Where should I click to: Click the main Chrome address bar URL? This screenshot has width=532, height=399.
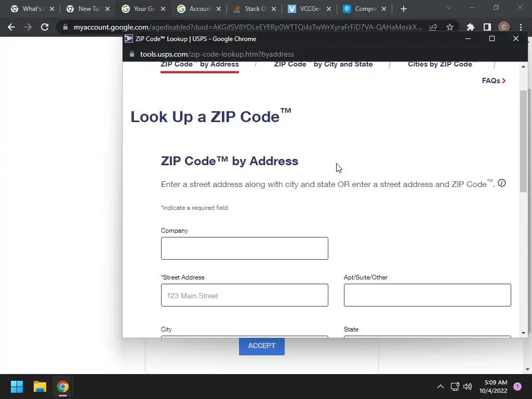tap(248, 27)
